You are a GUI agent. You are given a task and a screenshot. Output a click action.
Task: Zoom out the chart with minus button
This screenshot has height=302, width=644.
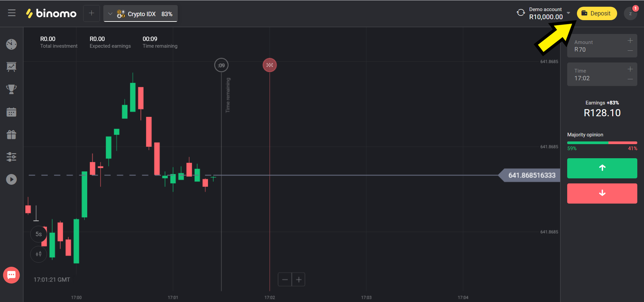click(285, 279)
